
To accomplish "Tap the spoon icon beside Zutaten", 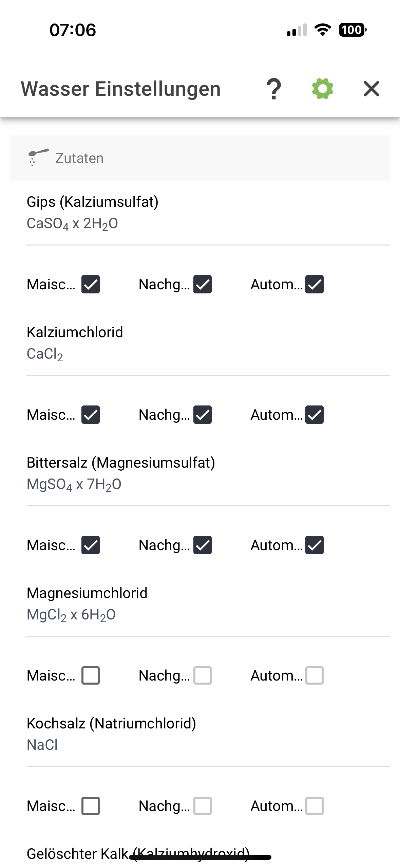I will pyautogui.click(x=37, y=158).
